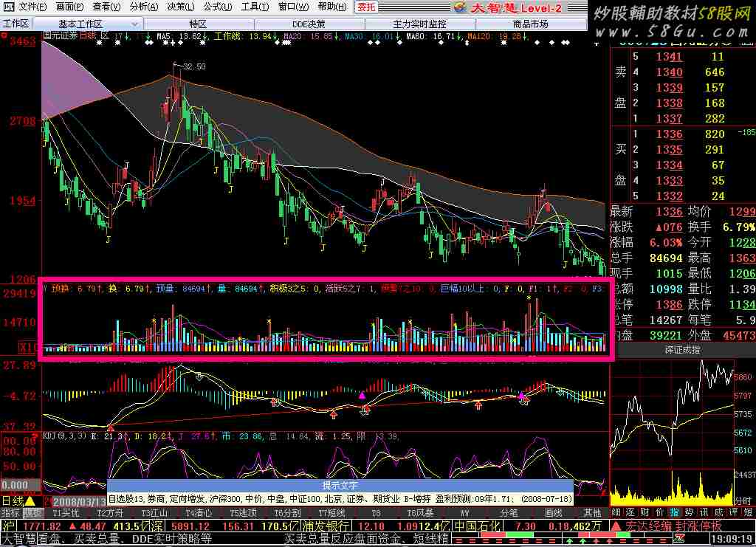Click the 细 detail icon button

[616, 512]
